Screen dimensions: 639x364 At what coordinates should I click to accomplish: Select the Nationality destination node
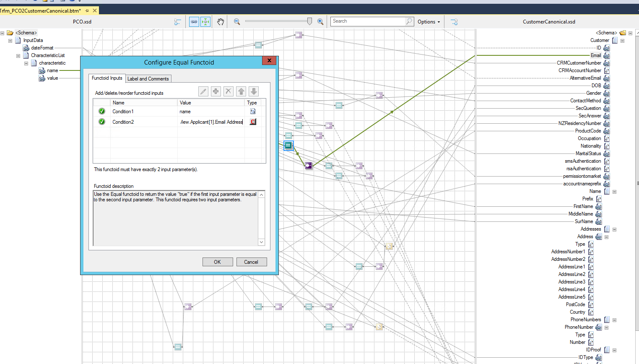click(591, 146)
